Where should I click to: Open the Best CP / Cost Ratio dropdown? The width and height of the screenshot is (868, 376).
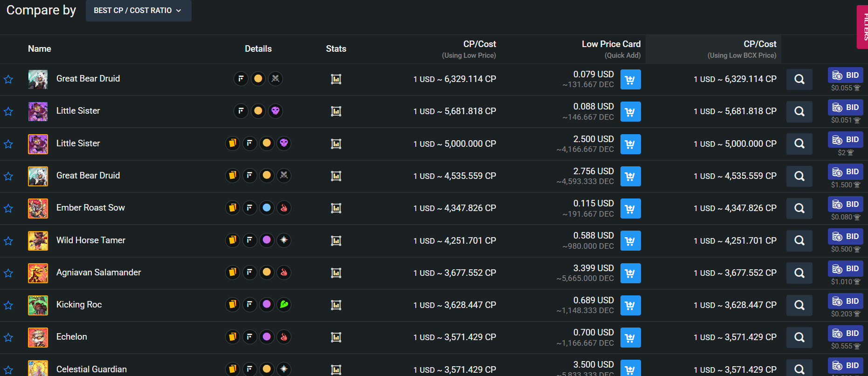(138, 10)
